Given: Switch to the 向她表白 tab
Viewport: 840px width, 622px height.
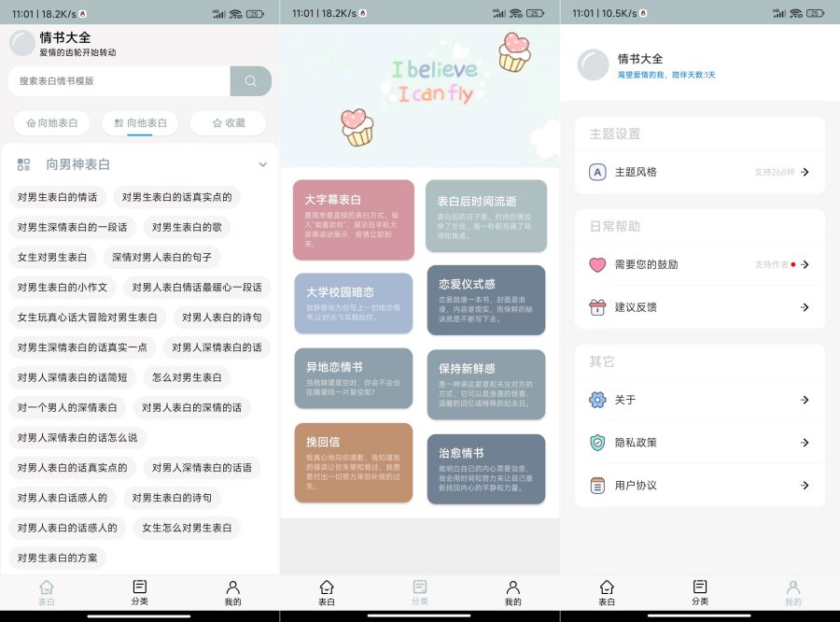Looking at the screenshot, I should click(x=51, y=122).
